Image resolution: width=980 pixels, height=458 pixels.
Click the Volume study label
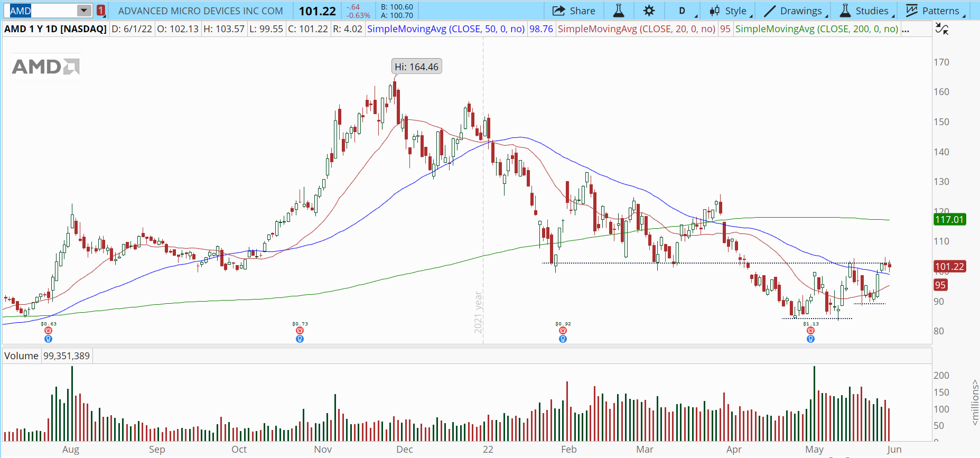[x=21, y=356]
